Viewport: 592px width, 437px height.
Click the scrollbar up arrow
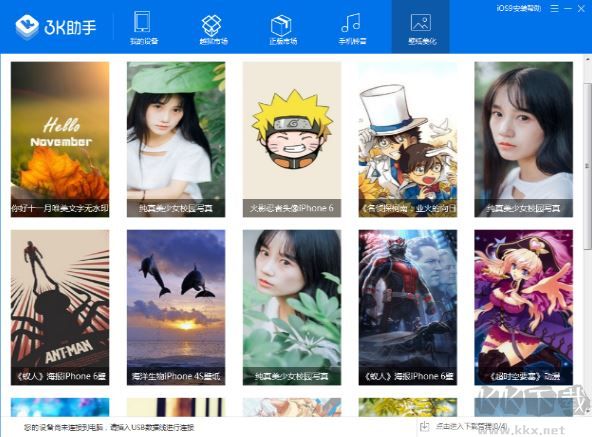click(x=587, y=59)
